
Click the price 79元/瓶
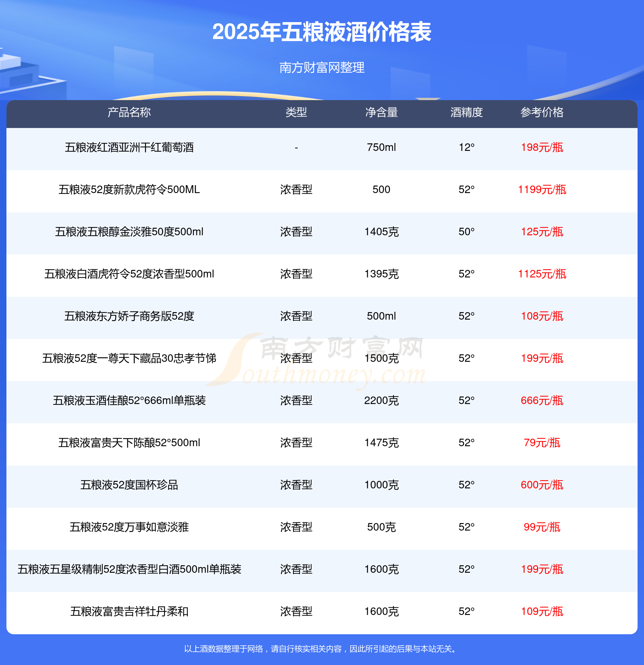coord(542,443)
